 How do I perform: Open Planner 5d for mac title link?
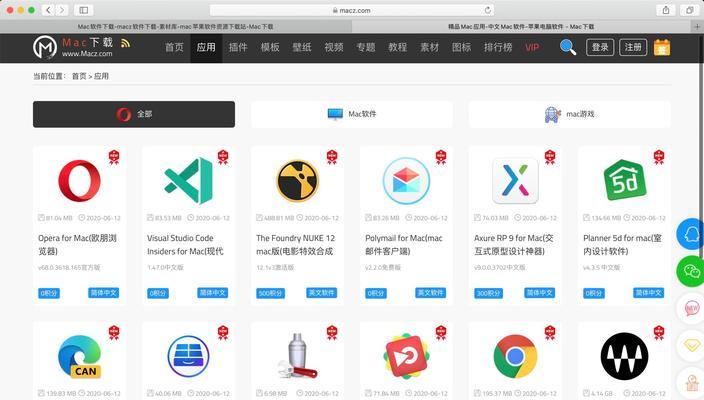pos(622,245)
